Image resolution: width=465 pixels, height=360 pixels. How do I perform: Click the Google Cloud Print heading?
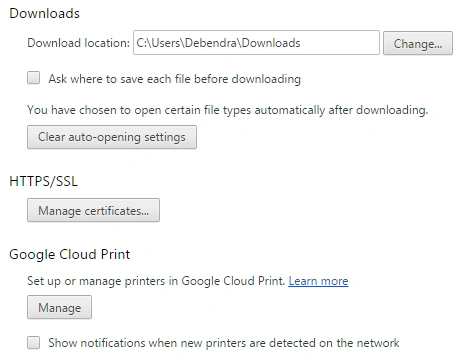click(70, 255)
